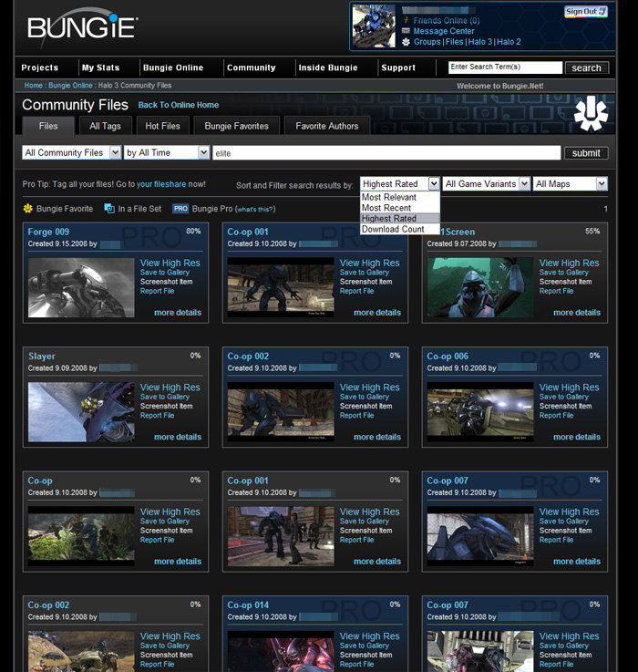Click the Bungie Pro PRO badge icon

(x=180, y=209)
